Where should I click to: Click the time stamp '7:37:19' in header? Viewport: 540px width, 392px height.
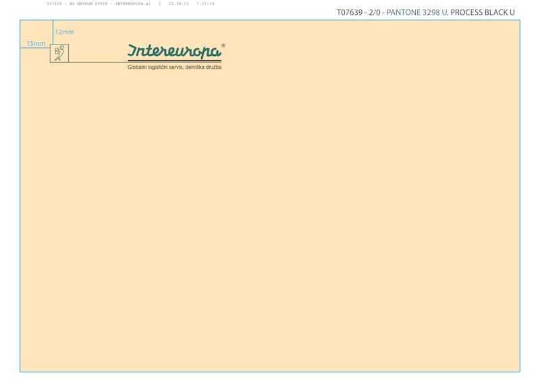pos(205,4)
